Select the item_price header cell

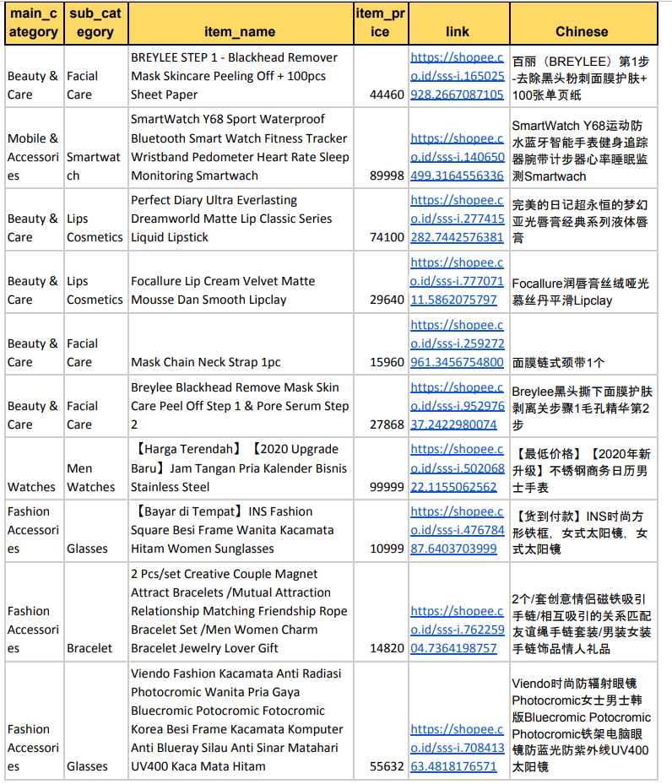point(381,23)
